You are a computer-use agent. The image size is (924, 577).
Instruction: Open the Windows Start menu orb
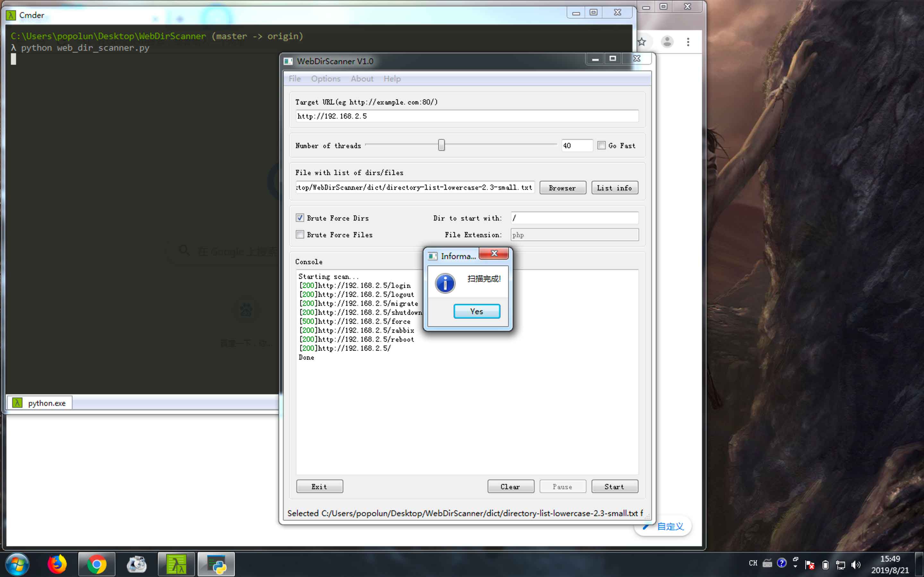[17, 564]
